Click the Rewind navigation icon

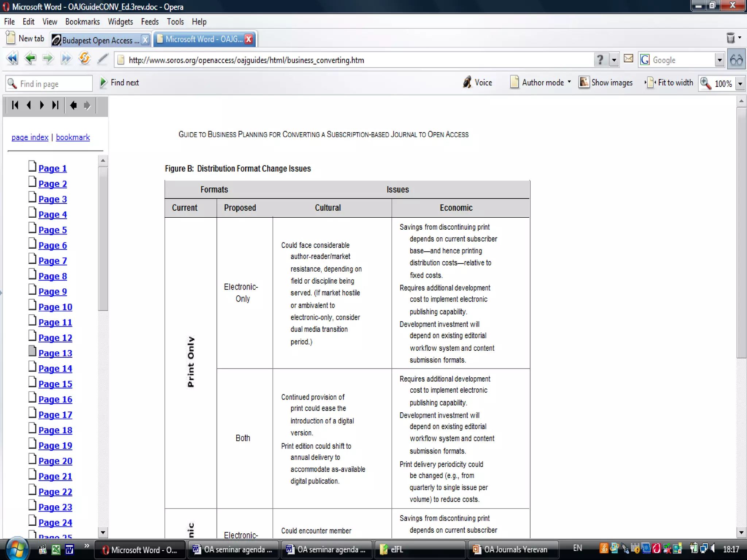coord(12,58)
